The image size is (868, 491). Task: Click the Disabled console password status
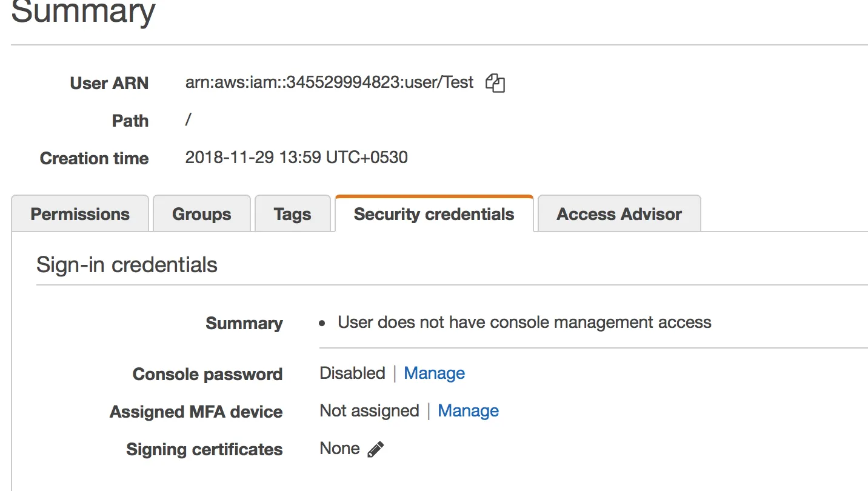[x=352, y=373]
